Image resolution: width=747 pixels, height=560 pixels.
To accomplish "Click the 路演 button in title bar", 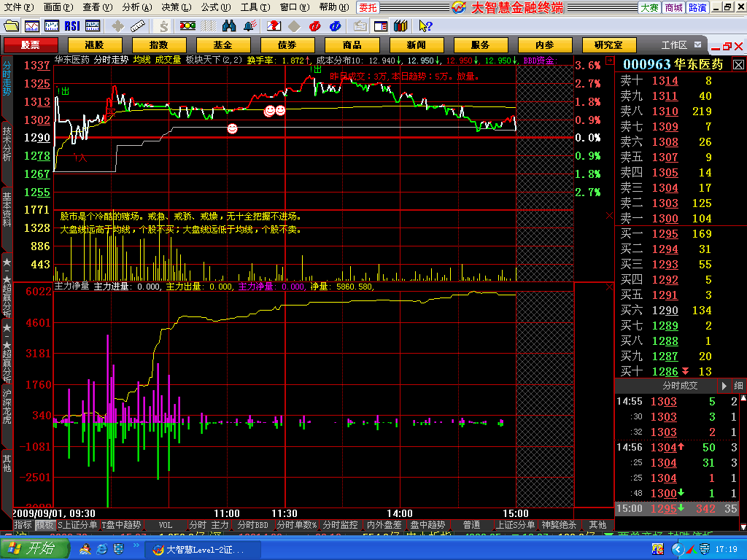I will pyautogui.click(x=697, y=7).
